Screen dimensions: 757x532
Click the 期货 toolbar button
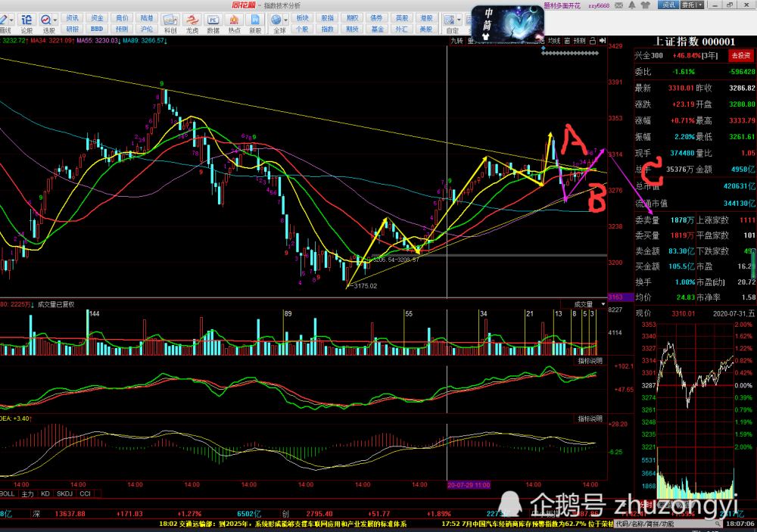(x=353, y=29)
